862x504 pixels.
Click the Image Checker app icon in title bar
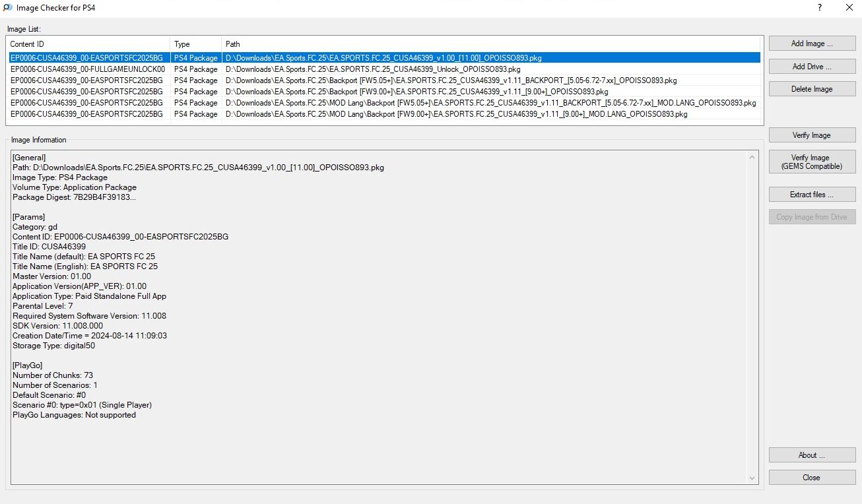(x=8, y=8)
